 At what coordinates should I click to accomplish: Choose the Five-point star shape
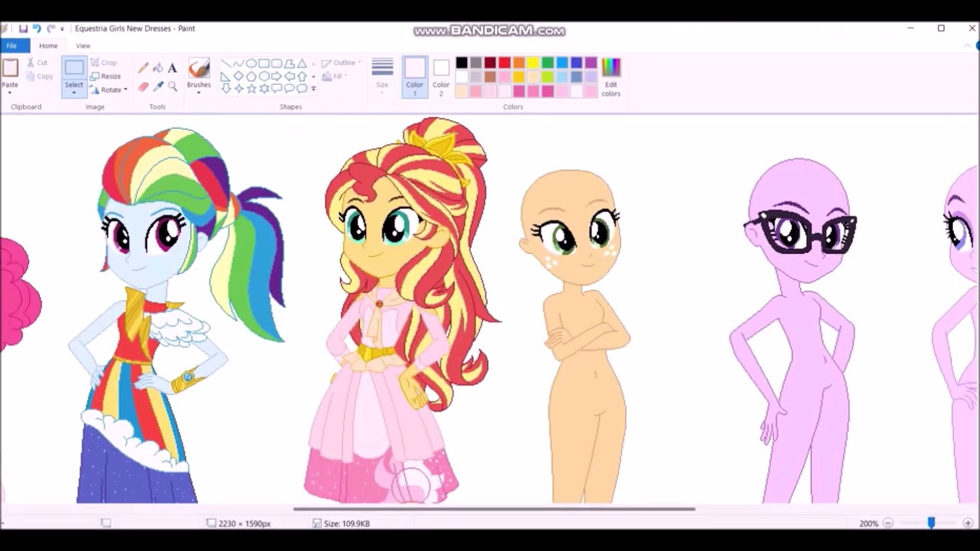pyautogui.click(x=251, y=89)
